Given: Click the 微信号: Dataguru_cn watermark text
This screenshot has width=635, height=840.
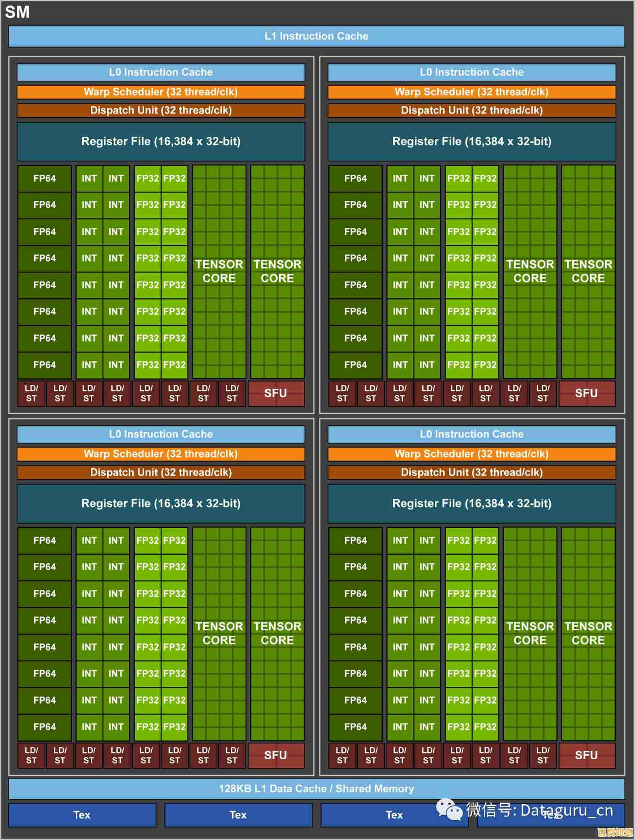Looking at the screenshot, I should [x=540, y=810].
